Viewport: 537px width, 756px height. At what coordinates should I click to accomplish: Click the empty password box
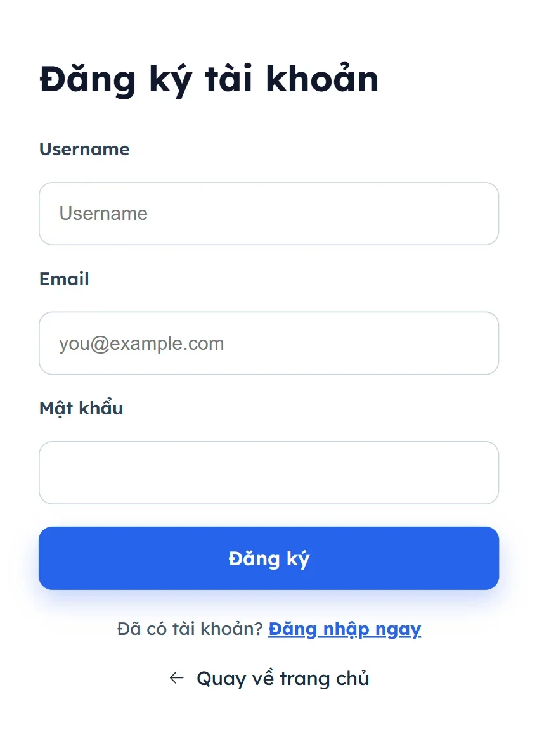click(x=269, y=473)
